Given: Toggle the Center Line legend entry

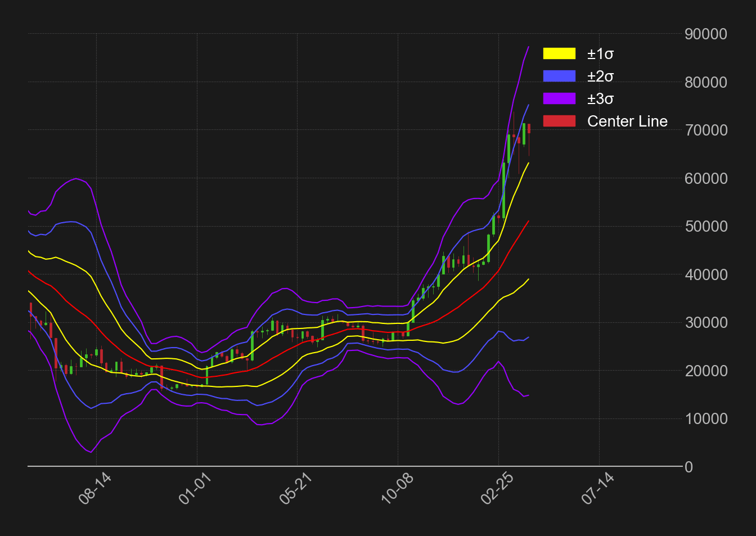Looking at the screenshot, I should coord(627,121).
